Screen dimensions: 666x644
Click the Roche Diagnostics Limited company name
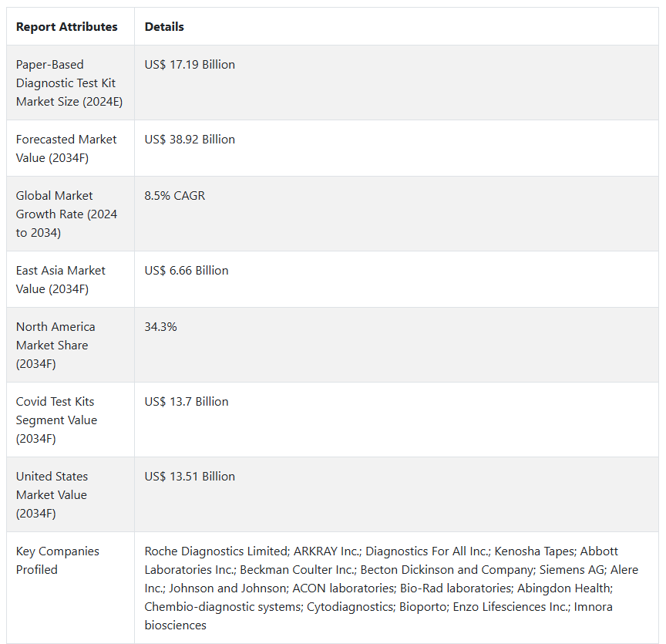point(215,551)
